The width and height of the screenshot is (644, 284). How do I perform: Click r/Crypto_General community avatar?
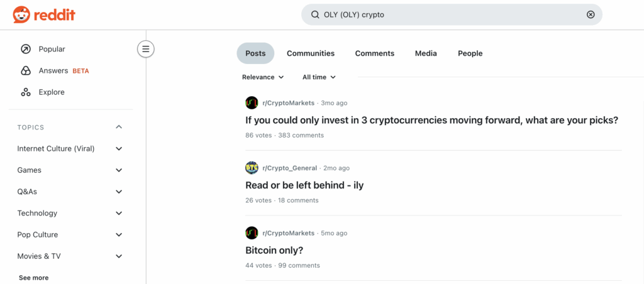252,168
